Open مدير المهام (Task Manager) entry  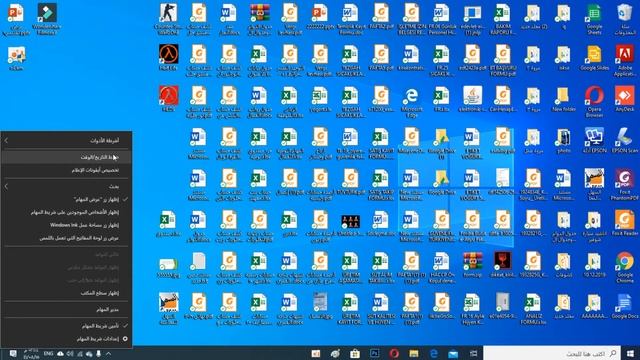66,309
